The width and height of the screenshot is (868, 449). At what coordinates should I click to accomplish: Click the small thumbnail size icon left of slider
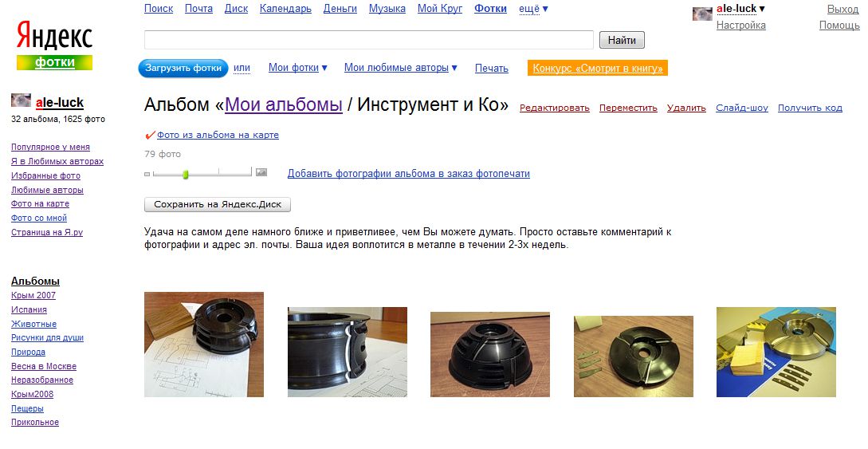coord(147,174)
